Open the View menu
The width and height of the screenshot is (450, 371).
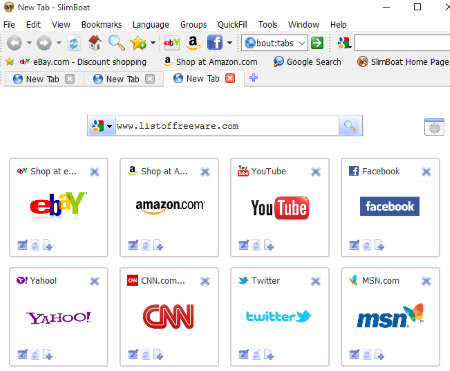61,25
